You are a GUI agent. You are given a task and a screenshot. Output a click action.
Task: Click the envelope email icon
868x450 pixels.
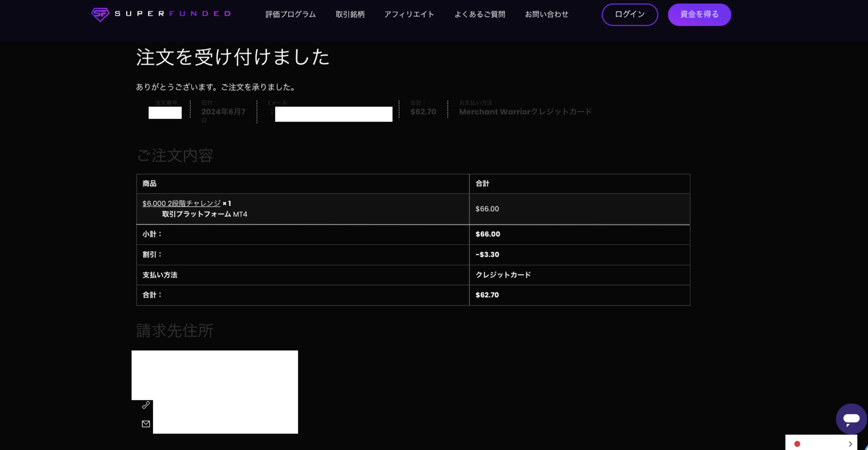coord(146,424)
